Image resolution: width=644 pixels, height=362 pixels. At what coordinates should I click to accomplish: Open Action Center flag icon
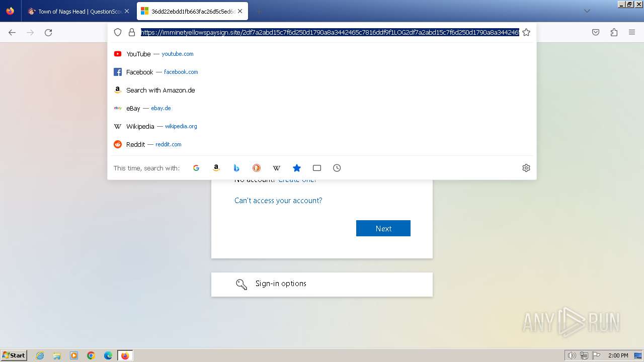pyautogui.click(x=596, y=355)
